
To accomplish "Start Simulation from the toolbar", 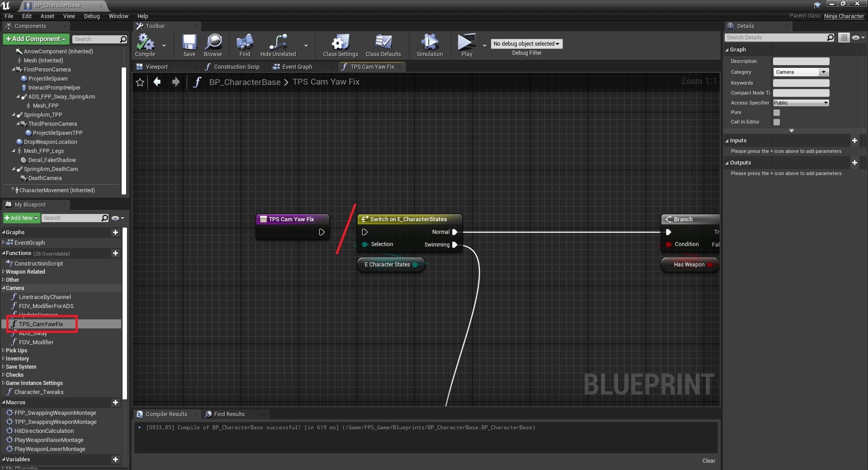I will [429, 43].
